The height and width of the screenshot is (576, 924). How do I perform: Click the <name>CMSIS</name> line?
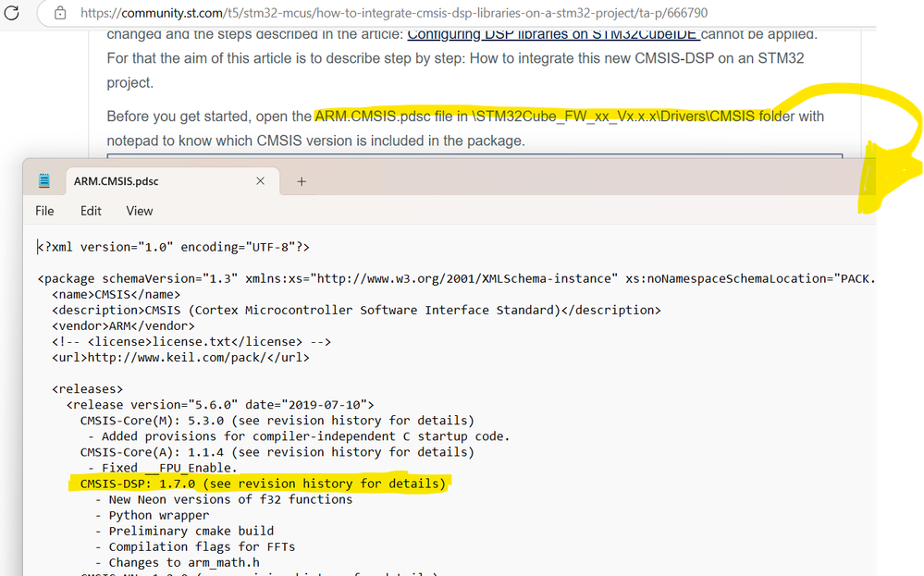(117, 295)
